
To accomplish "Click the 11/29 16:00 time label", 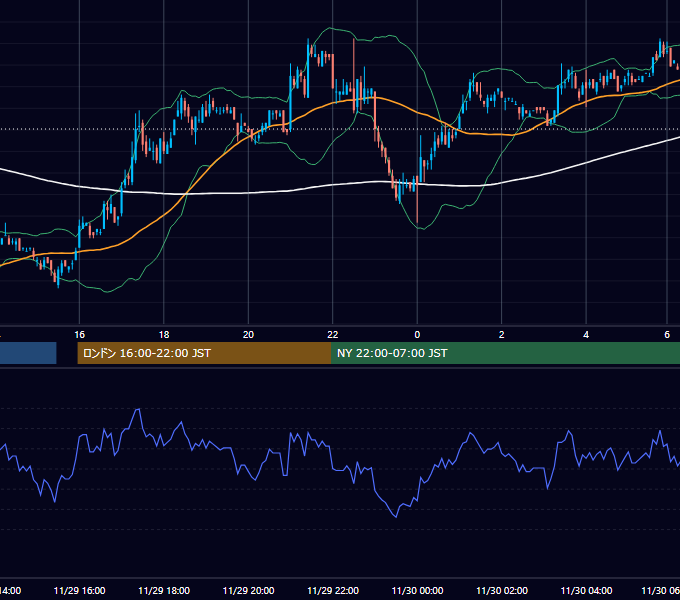I will (x=79, y=590).
